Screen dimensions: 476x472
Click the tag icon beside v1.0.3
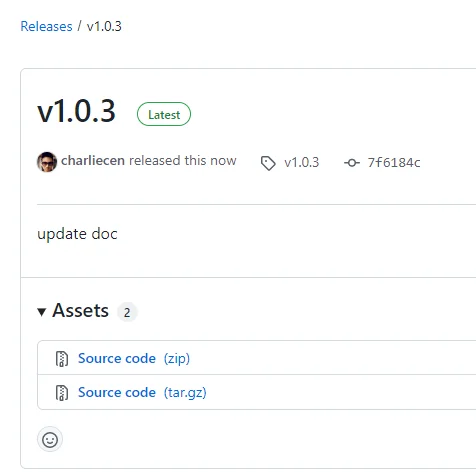coord(268,163)
